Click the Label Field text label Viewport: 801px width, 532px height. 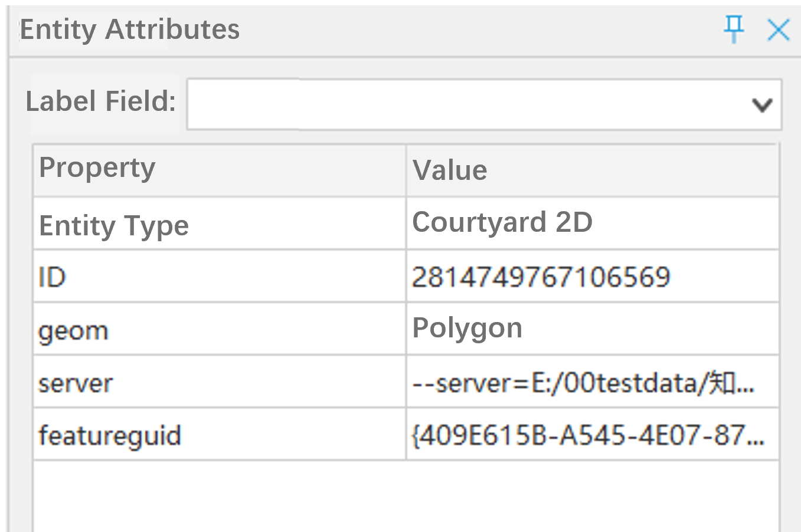(x=100, y=101)
